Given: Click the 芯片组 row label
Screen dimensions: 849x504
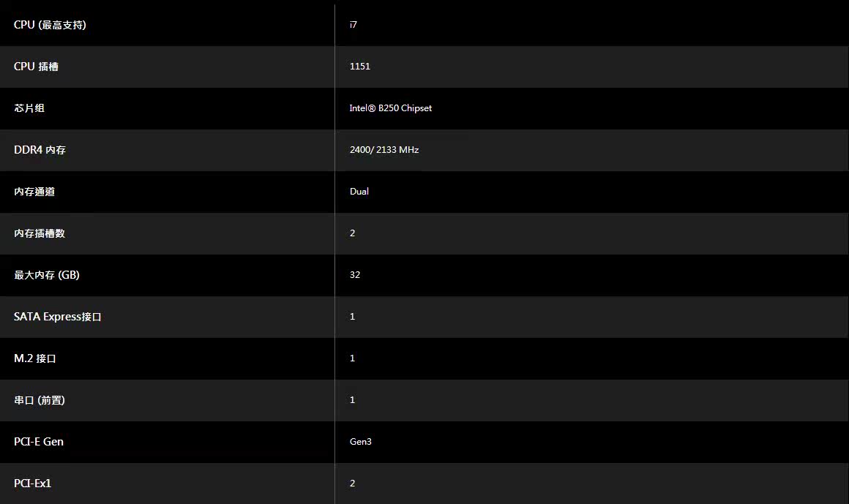Looking at the screenshot, I should tap(29, 108).
